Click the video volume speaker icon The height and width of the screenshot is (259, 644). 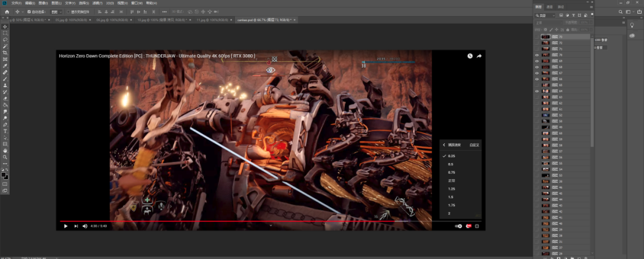pyautogui.click(x=85, y=226)
